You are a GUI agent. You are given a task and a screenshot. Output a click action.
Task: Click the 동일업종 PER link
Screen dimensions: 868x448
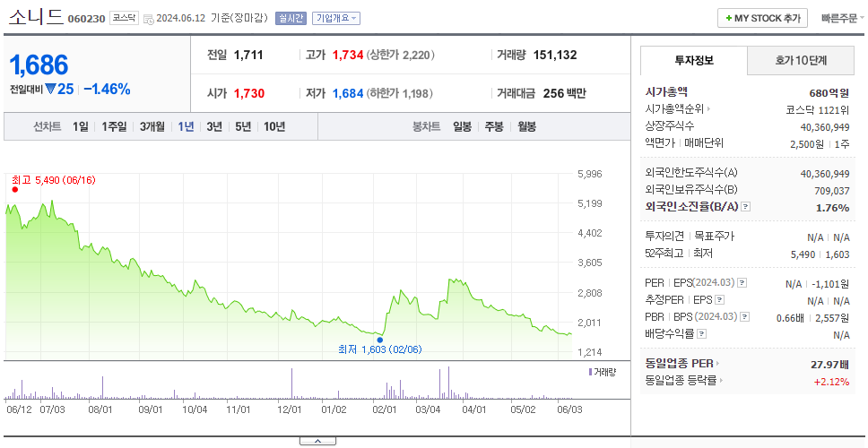point(679,364)
